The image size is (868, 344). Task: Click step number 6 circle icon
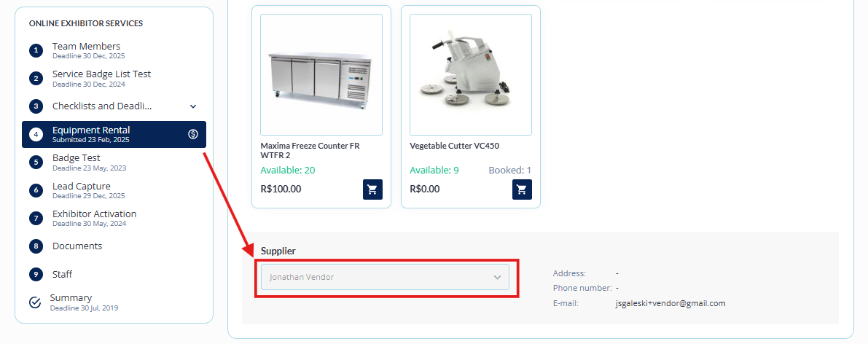(36, 190)
